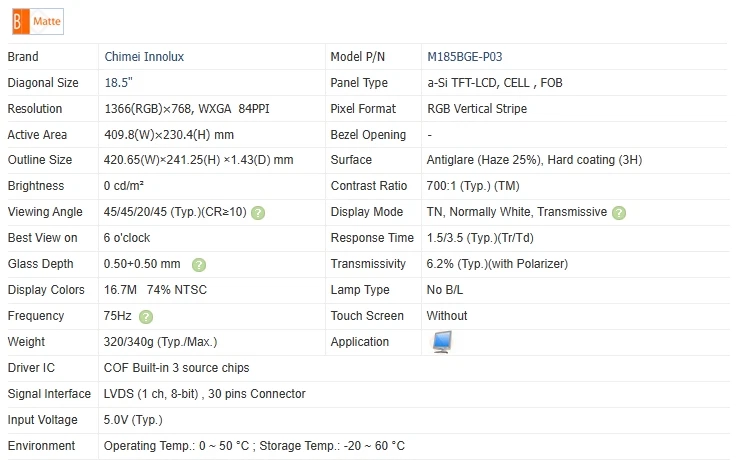
Task: Click the monitor icon in Application row
Action: click(x=441, y=342)
